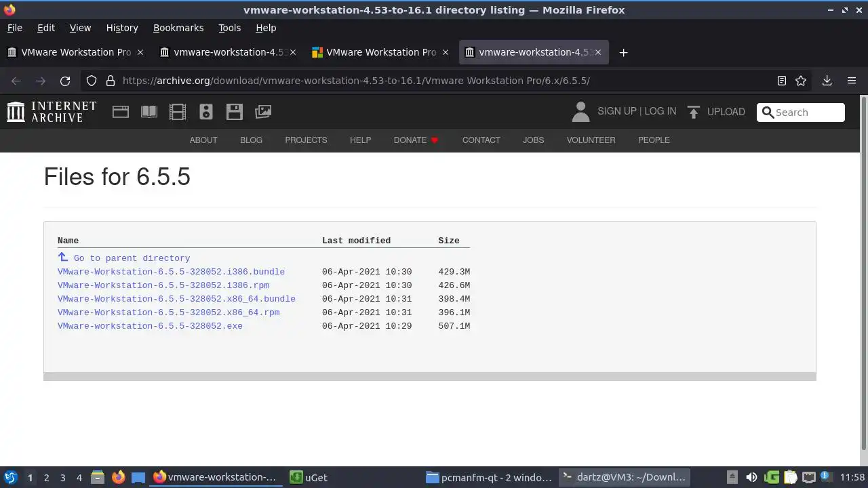Open the Texts (book) icon
Image resolution: width=868 pixels, height=488 pixels.
(x=149, y=112)
